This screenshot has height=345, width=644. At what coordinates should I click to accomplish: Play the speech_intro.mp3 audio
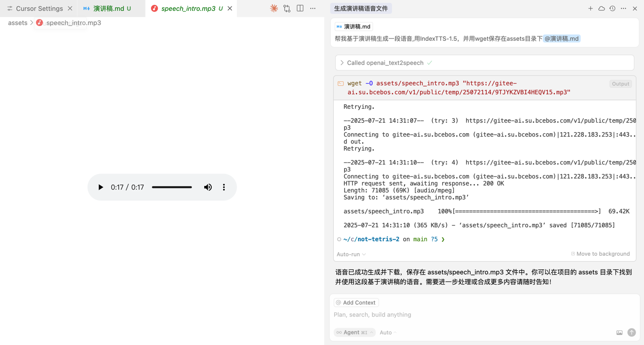[x=101, y=187]
